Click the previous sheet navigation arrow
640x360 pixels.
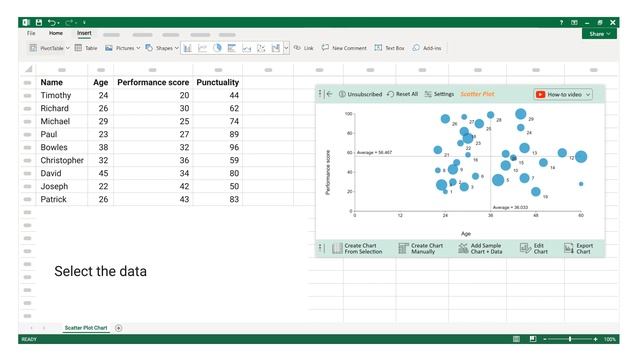click(x=31, y=328)
